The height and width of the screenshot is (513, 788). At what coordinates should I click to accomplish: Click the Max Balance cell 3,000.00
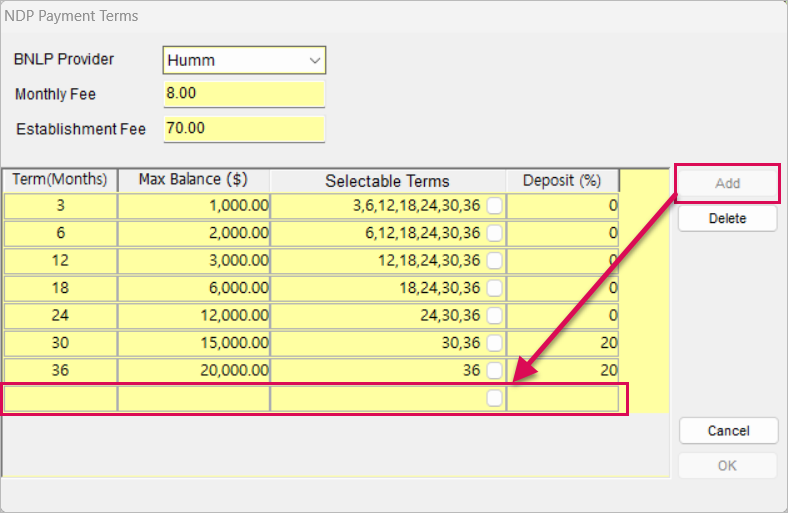click(x=194, y=260)
